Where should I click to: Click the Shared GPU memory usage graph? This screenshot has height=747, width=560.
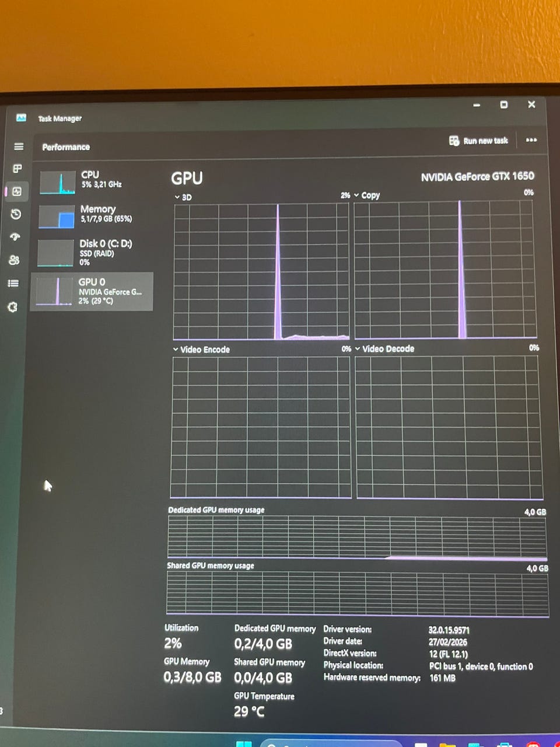click(357, 593)
